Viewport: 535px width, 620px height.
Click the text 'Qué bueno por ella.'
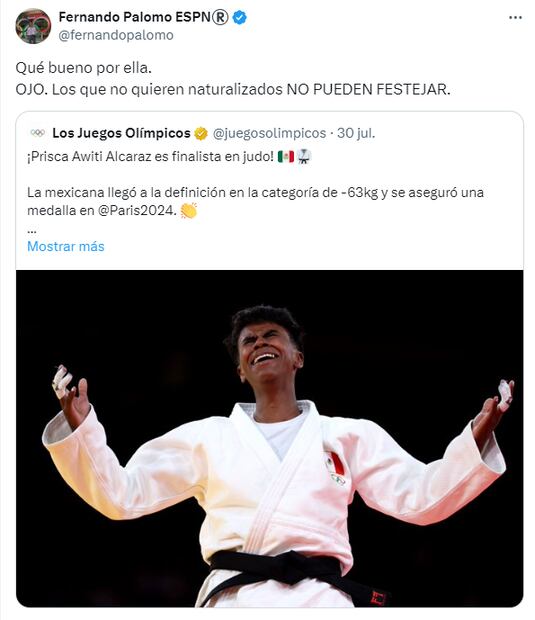(x=83, y=68)
